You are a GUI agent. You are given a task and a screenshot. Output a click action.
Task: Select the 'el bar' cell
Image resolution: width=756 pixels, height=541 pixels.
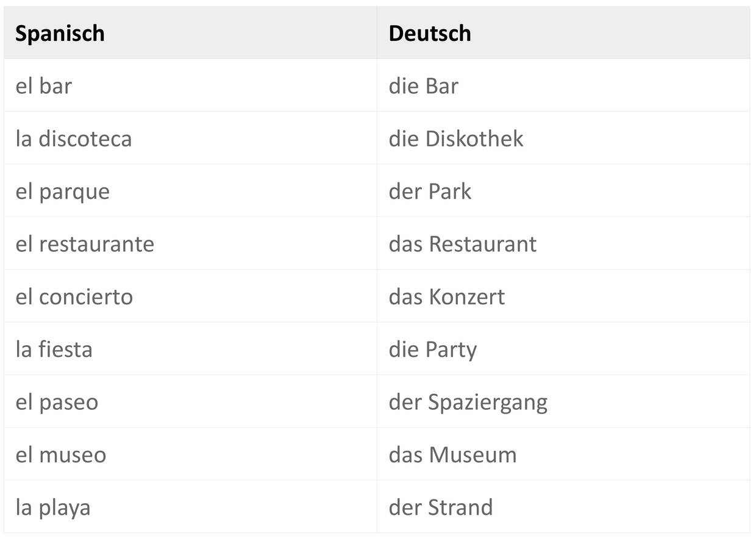43,86
